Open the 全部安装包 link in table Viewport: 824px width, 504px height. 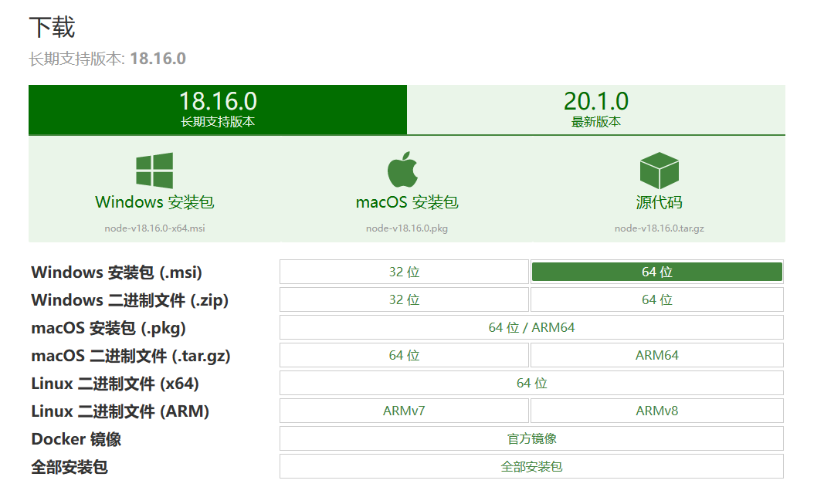tap(531, 467)
